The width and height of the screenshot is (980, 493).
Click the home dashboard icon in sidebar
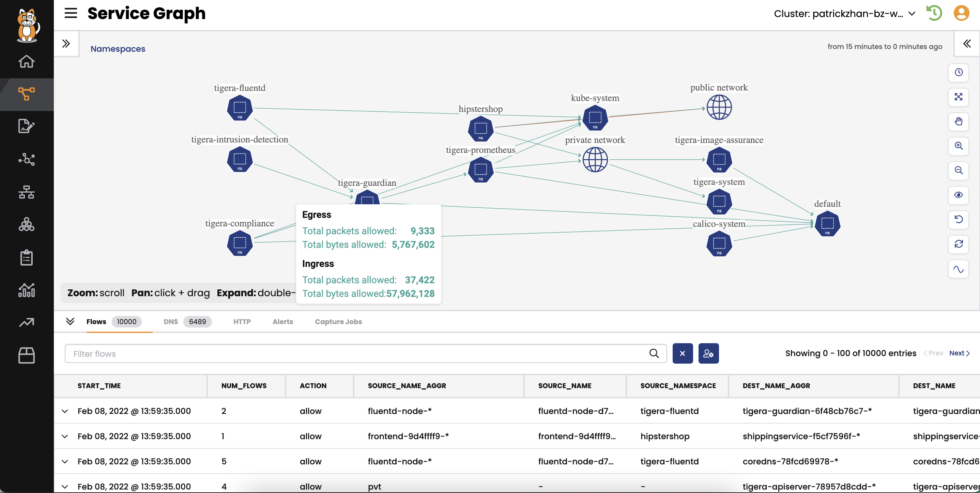(26, 61)
